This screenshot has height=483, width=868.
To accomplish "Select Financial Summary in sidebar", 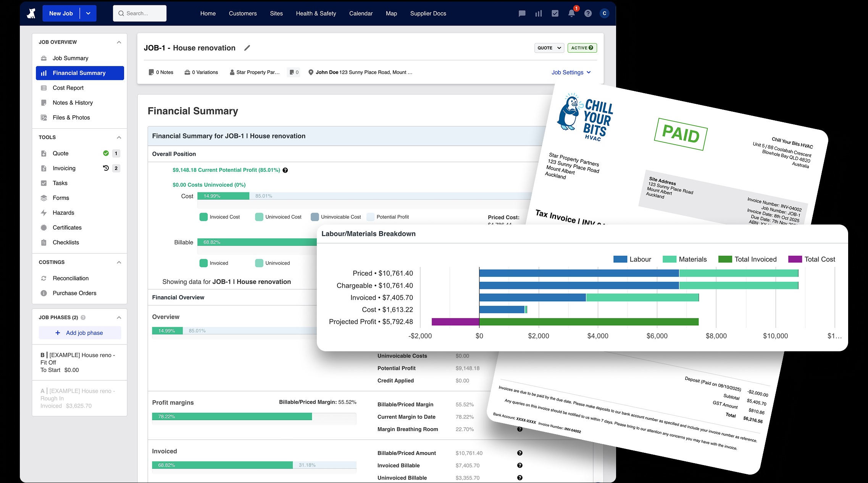I will [80, 73].
